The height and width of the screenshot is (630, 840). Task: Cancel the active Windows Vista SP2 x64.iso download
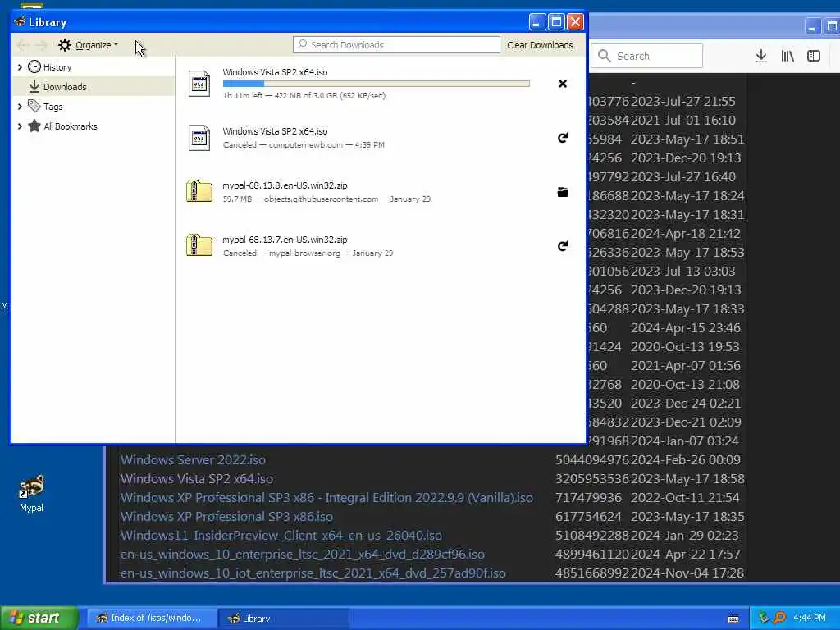point(563,84)
